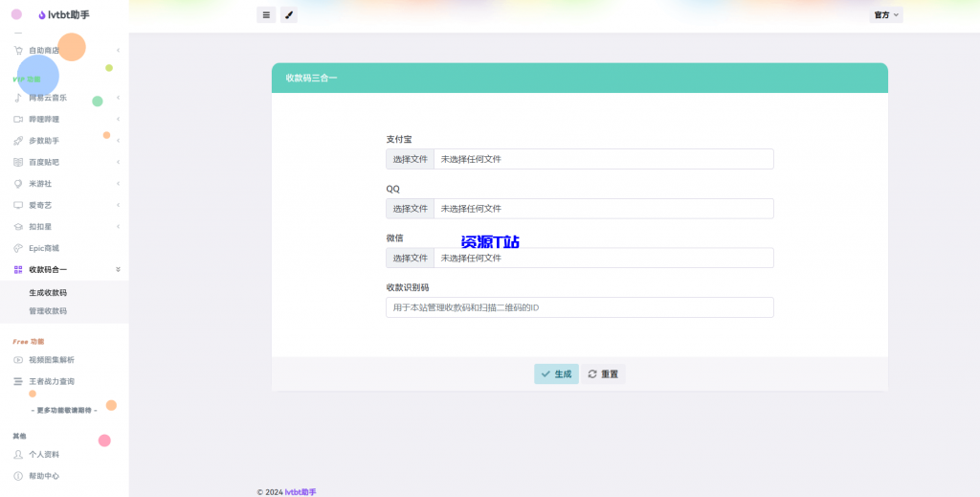Click the user icon for 个人资料

pos(18,455)
